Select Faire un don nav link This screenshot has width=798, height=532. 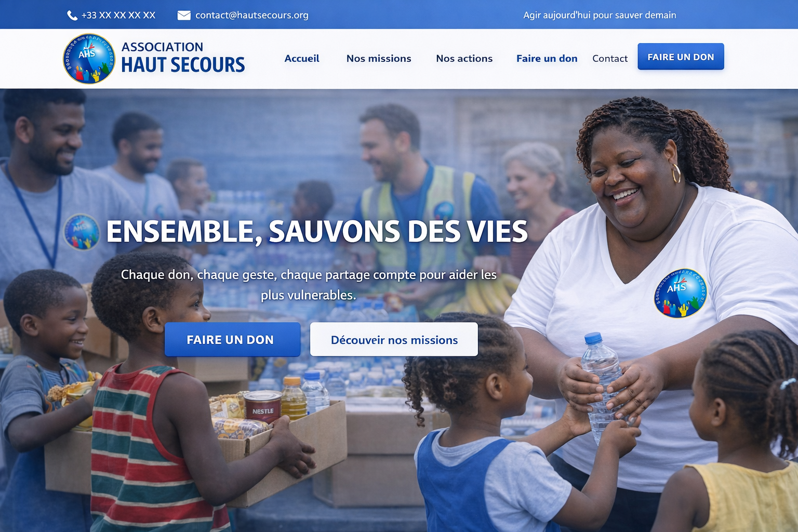pyautogui.click(x=547, y=59)
